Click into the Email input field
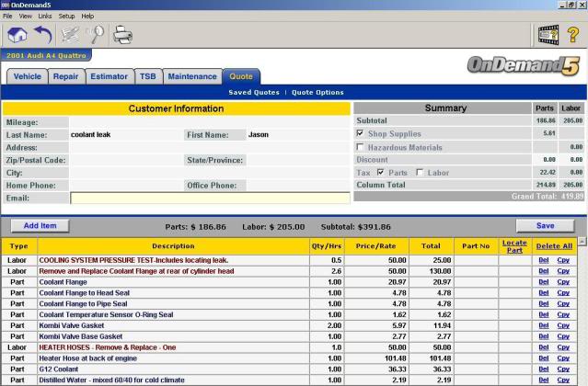588x386 pixels. [x=210, y=198]
